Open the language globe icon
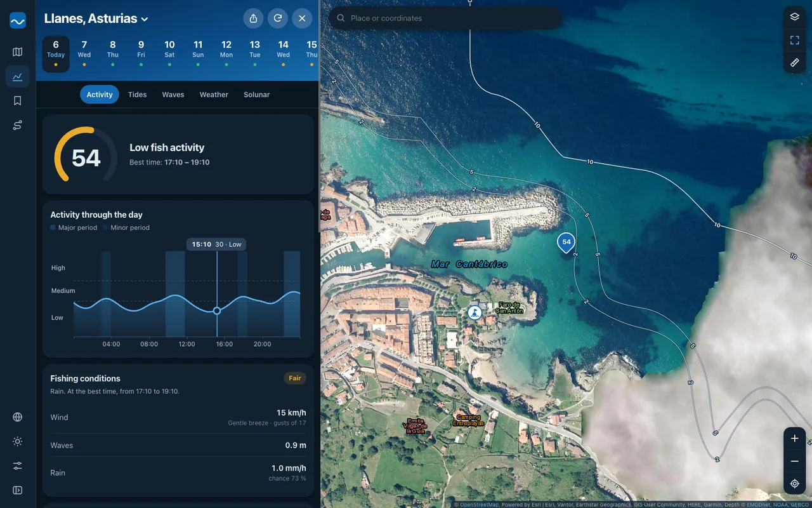Viewport: 812px width, 508px height. pos(18,417)
